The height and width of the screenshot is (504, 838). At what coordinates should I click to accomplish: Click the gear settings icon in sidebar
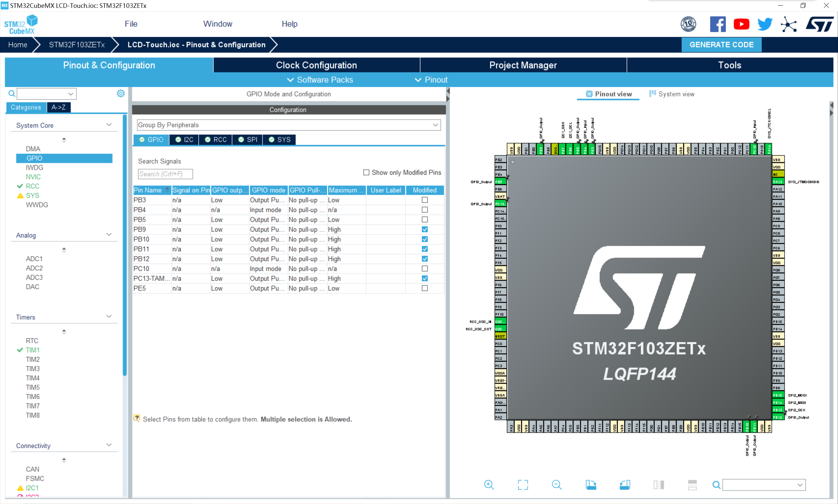tap(121, 94)
